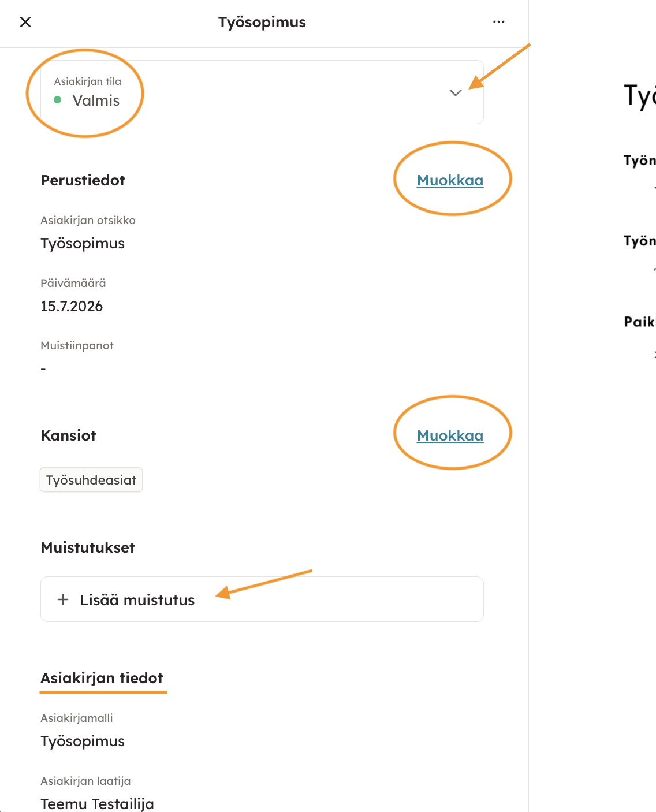656x812 pixels.
Task: Click the Työsopimus template name under Asiakirjamalli
Action: point(83,741)
